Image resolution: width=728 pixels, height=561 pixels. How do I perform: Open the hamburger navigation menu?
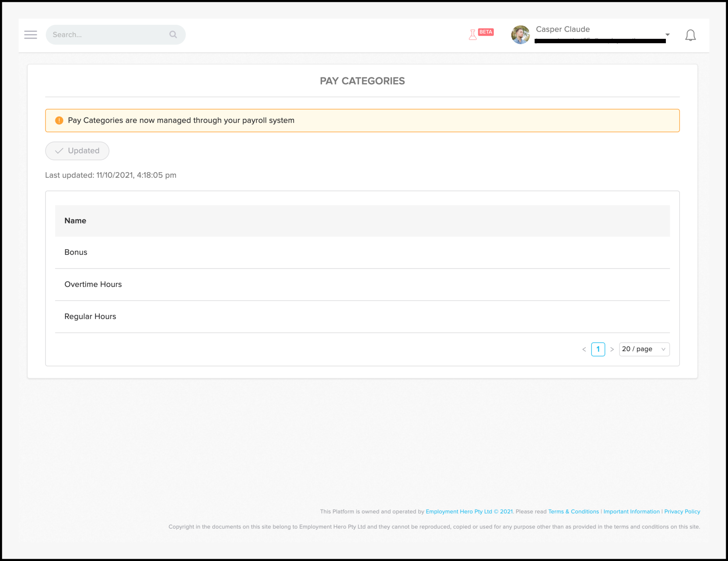pyautogui.click(x=30, y=35)
